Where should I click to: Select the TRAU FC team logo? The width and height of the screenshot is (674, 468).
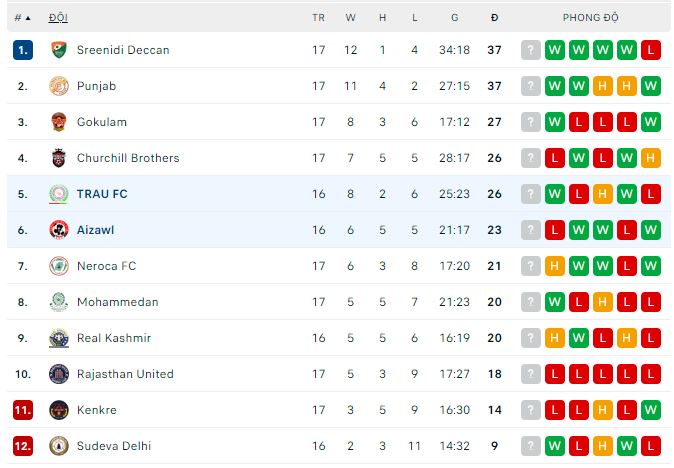click(58, 194)
